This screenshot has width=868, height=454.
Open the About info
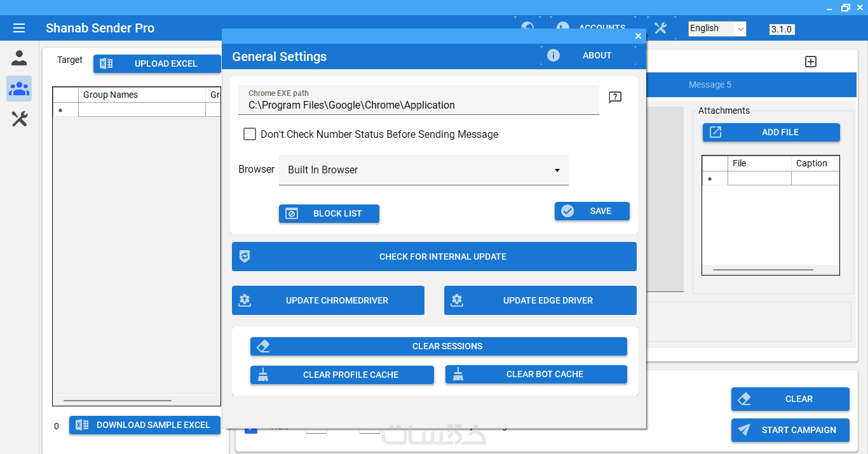[588, 55]
